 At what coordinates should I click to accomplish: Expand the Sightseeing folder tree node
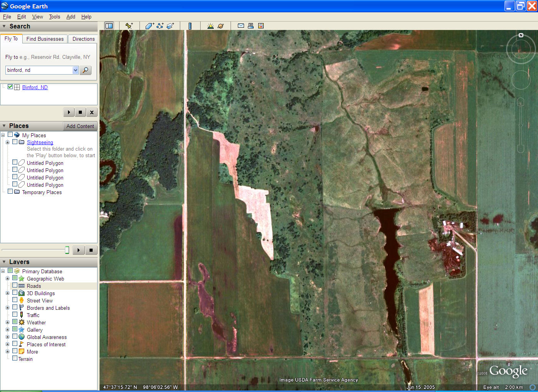pos(7,142)
